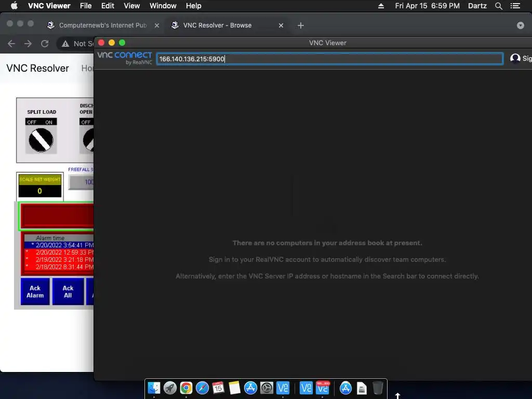
Task: Click the SCALE NET WEIGHT display
Action: click(40, 187)
